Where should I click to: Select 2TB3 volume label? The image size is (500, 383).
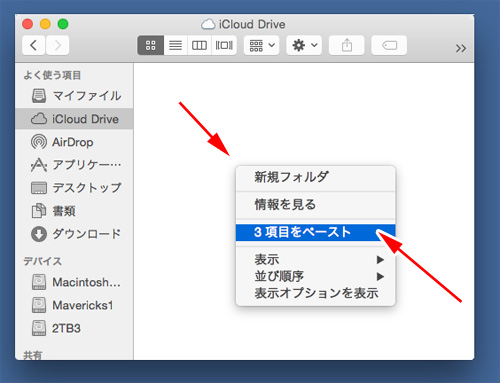point(66,328)
